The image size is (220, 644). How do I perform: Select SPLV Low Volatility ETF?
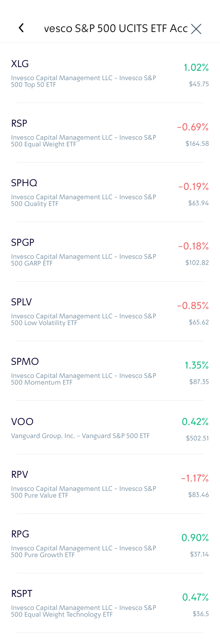tap(21, 302)
